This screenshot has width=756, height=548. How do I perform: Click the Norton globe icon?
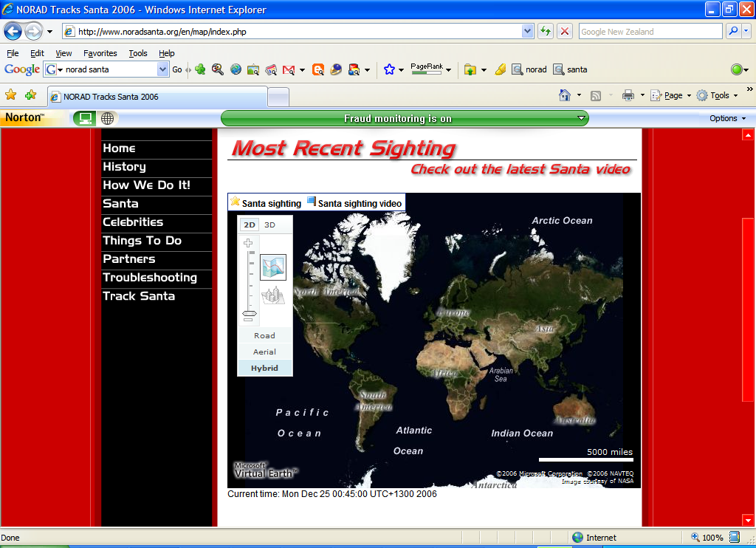(x=108, y=118)
